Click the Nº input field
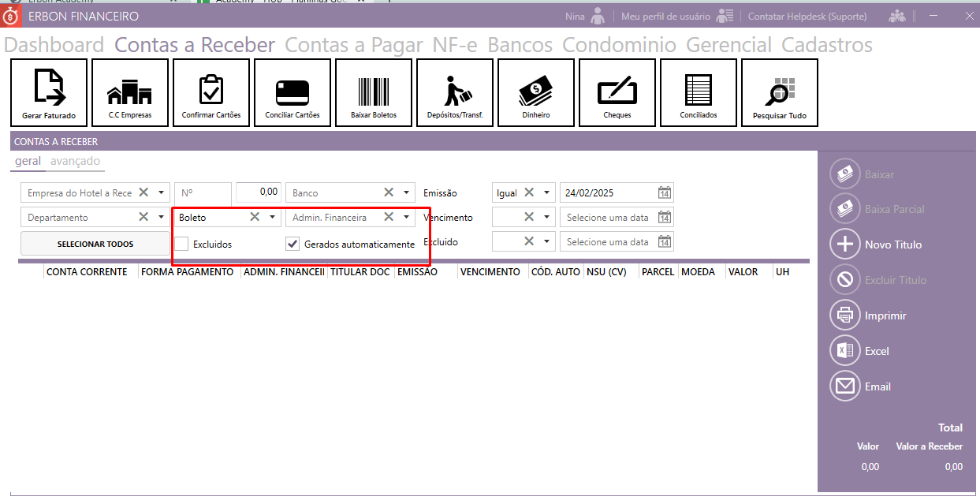Viewport: 980px width, 504px height. (x=203, y=192)
